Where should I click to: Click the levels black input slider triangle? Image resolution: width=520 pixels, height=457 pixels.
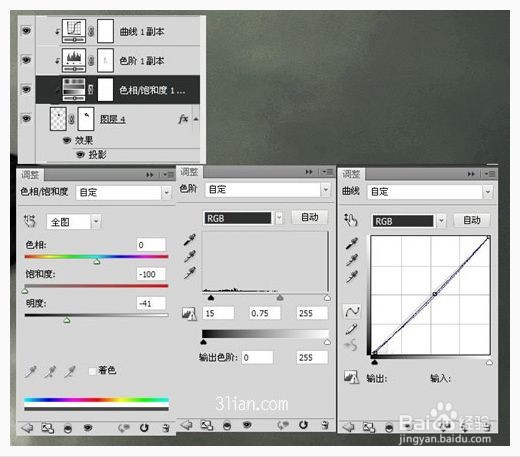pos(211,298)
